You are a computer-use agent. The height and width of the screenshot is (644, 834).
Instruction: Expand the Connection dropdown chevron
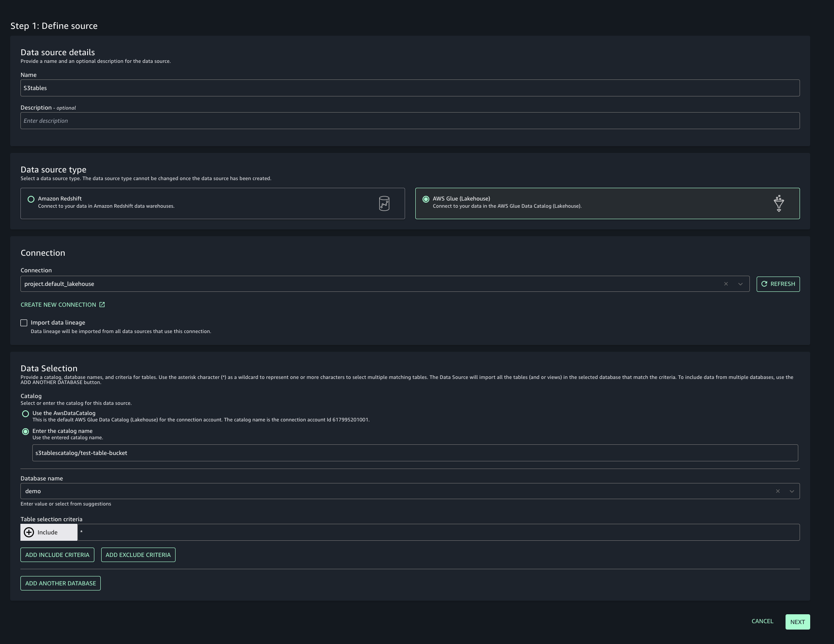pyautogui.click(x=740, y=284)
